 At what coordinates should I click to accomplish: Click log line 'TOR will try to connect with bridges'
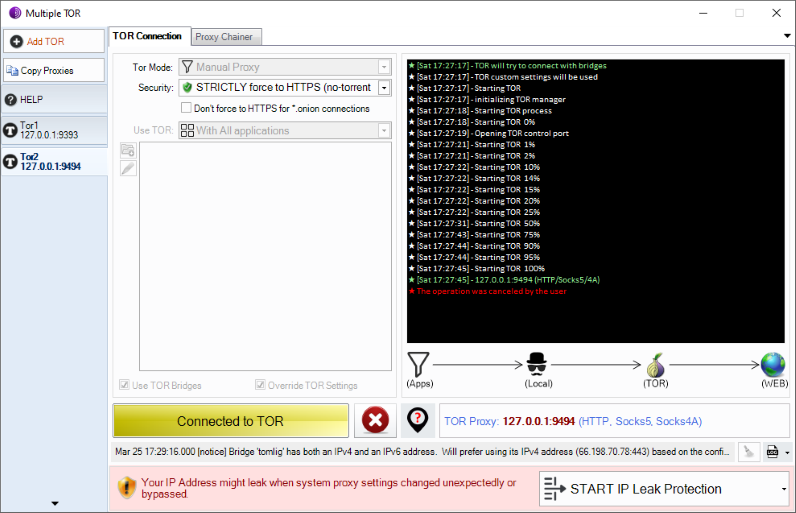pos(508,65)
